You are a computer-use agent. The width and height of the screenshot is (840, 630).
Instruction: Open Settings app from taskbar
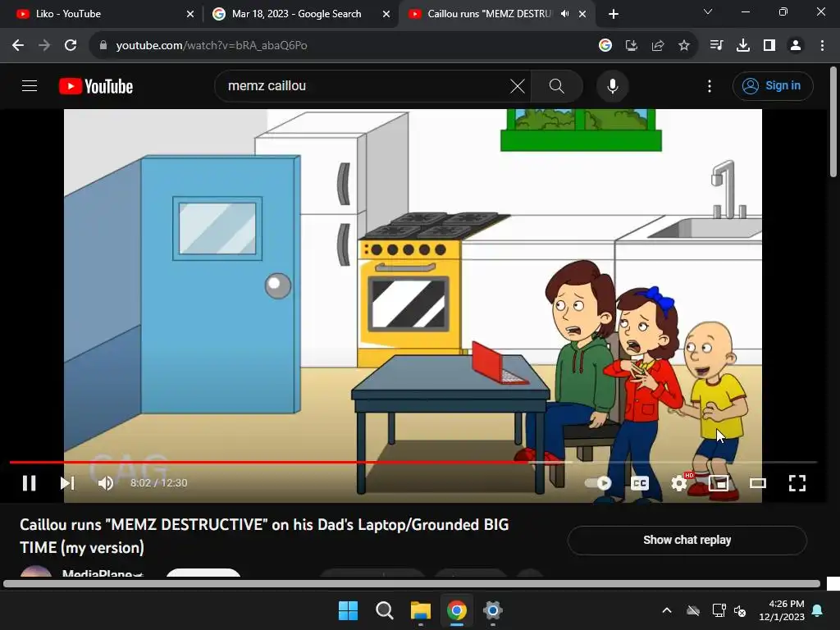[493, 610]
